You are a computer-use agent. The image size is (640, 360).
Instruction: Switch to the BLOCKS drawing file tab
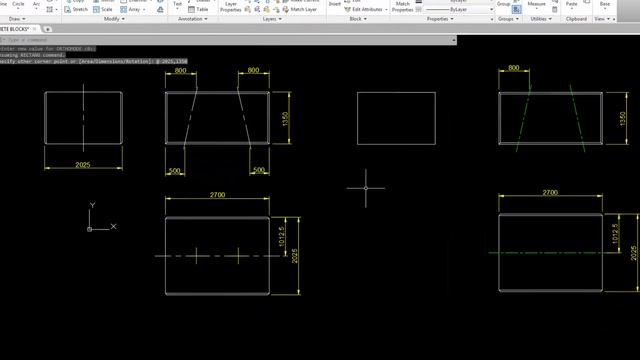tap(14, 29)
